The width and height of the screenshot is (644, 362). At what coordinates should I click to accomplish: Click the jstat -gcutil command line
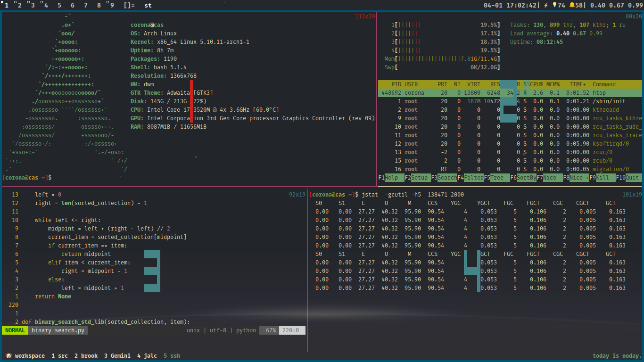click(413, 195)
